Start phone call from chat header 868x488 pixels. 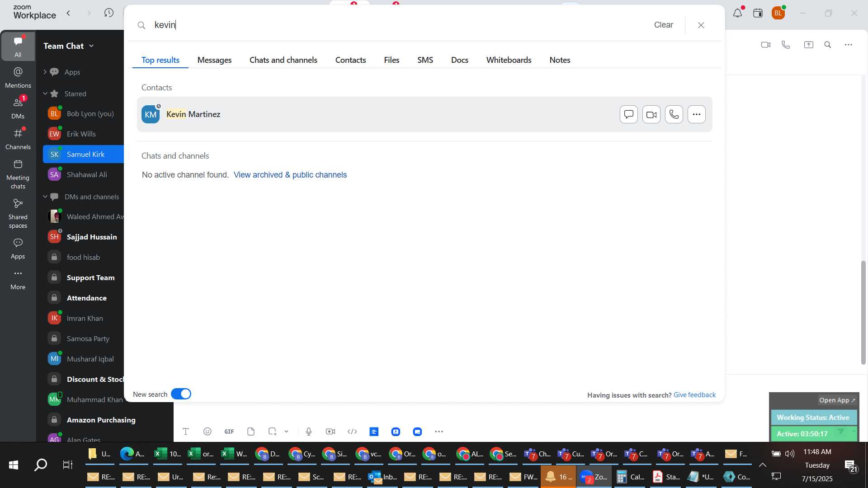(x=786, y=45)
